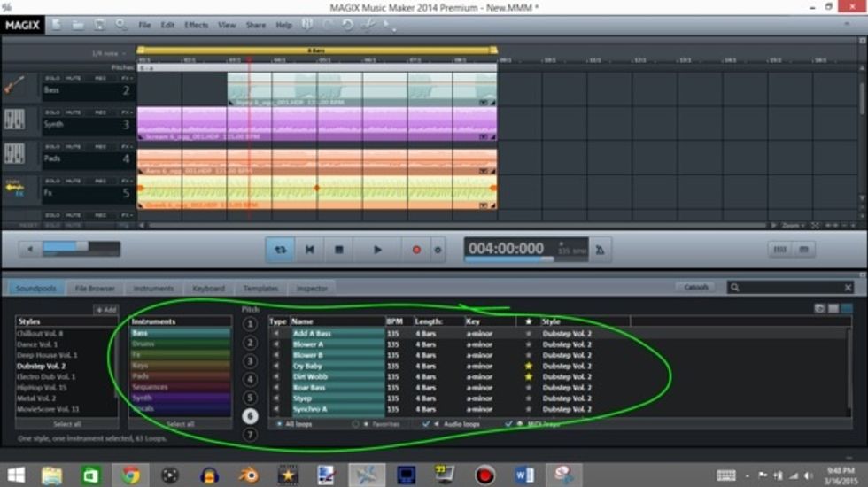Viewport: 868px width, 487px height.
Task: Select the Favorites radio button
Action: coord(355,424)
